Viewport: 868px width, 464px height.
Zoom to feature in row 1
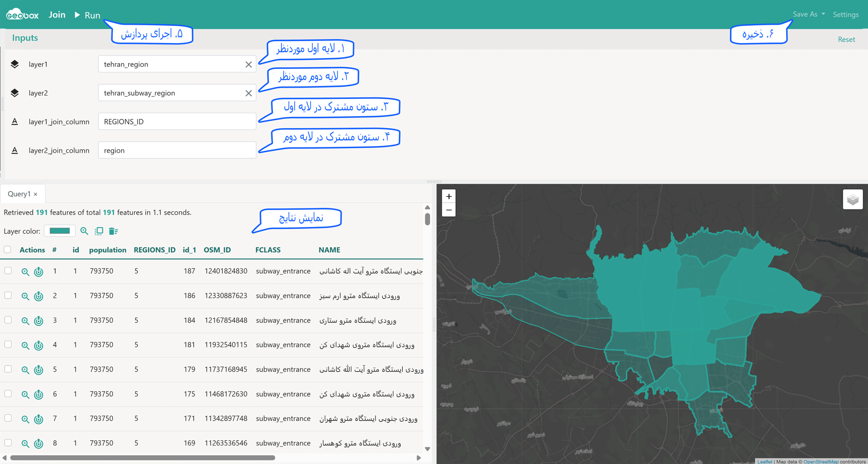(25, 272)
